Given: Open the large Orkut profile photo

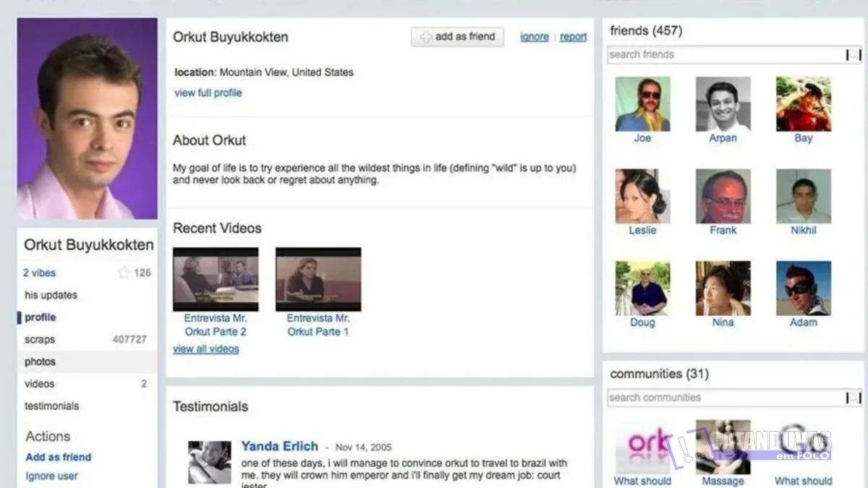Looking at the screenshot, I should point(87,119).
